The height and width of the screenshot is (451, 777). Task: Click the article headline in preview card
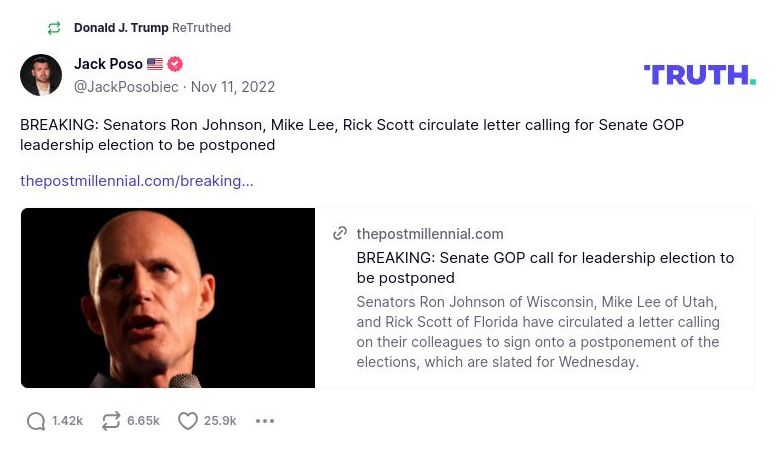pyautogui.click(x=545, y=268)
